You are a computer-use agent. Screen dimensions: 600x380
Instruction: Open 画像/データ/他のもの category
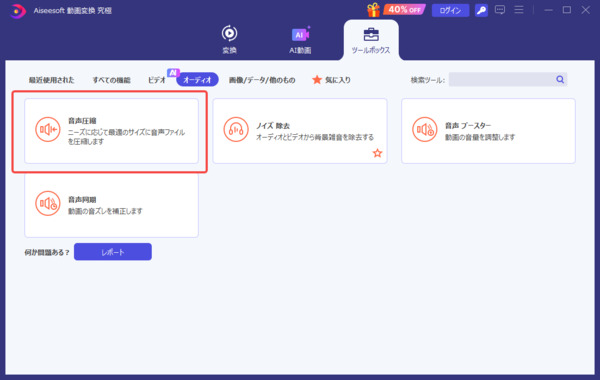[262, 80]
